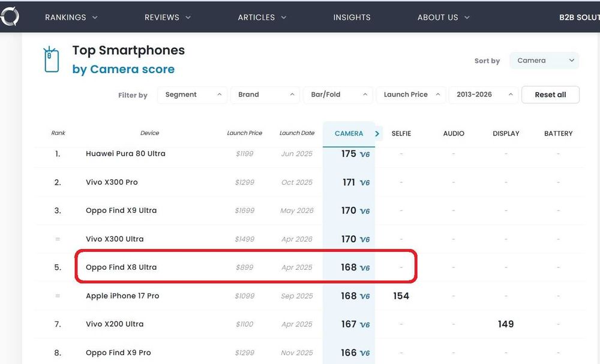Expand the Rankings menu chevron

tap(95, 17)
